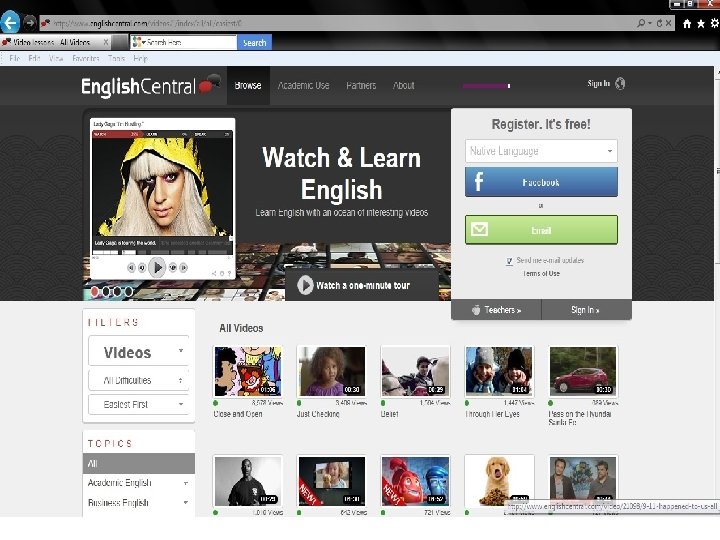
Task: Open the favorites star icon
Action: coord(701,24)
